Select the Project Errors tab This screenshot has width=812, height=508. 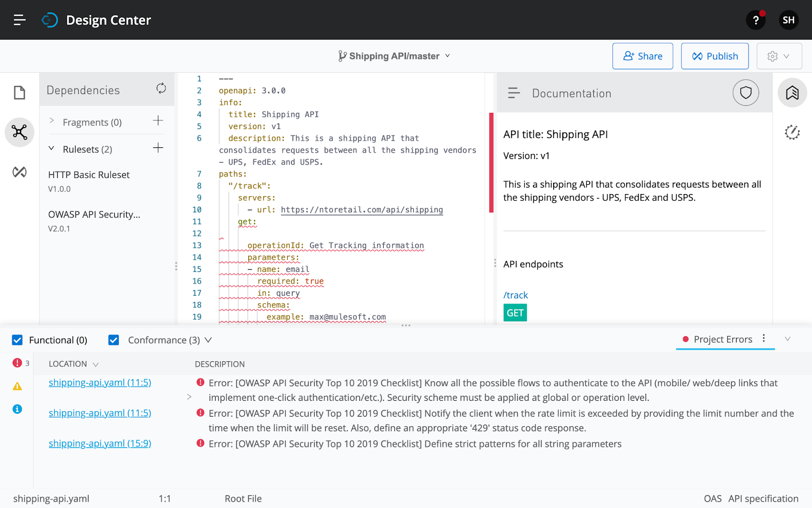tap(723, 339)
